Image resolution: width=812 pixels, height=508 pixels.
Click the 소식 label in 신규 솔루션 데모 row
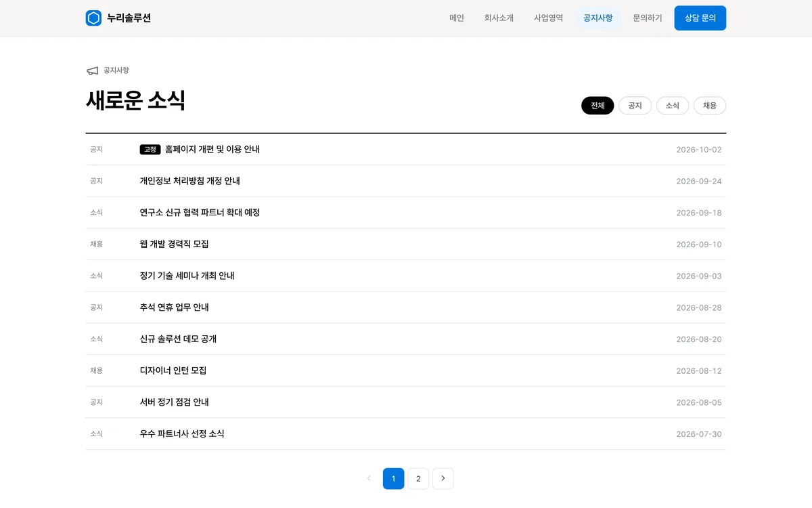click(96, 339)
